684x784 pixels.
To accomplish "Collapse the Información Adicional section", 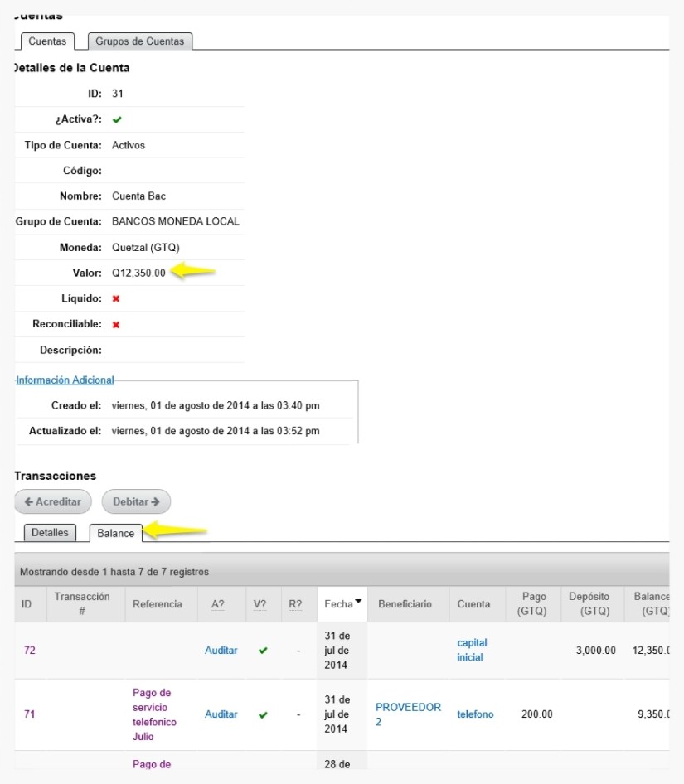I will (65, 380).
